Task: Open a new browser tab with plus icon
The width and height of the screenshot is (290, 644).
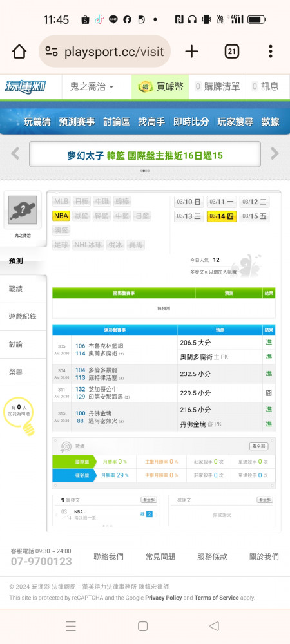Action: click(191, 52)
